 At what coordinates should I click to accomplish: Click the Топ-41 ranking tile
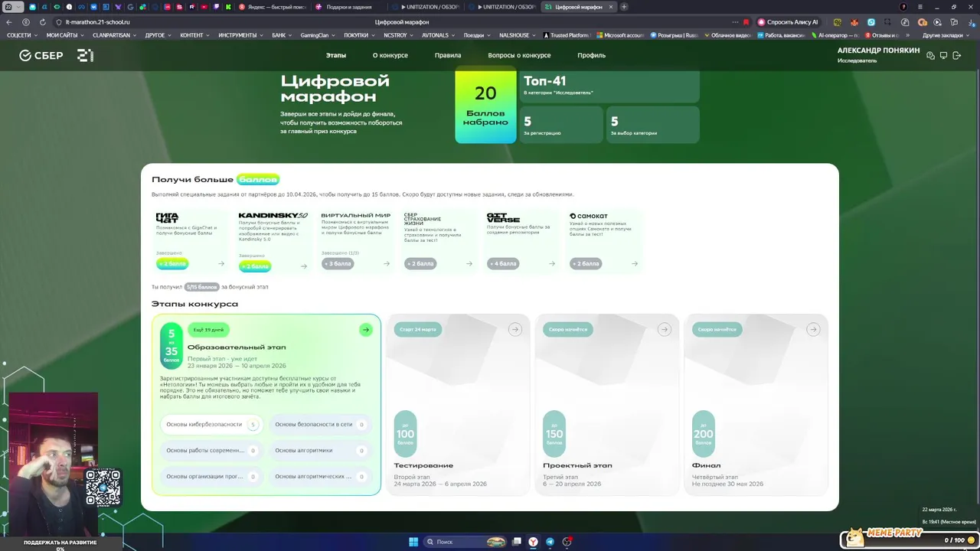[x=609, y=86]
